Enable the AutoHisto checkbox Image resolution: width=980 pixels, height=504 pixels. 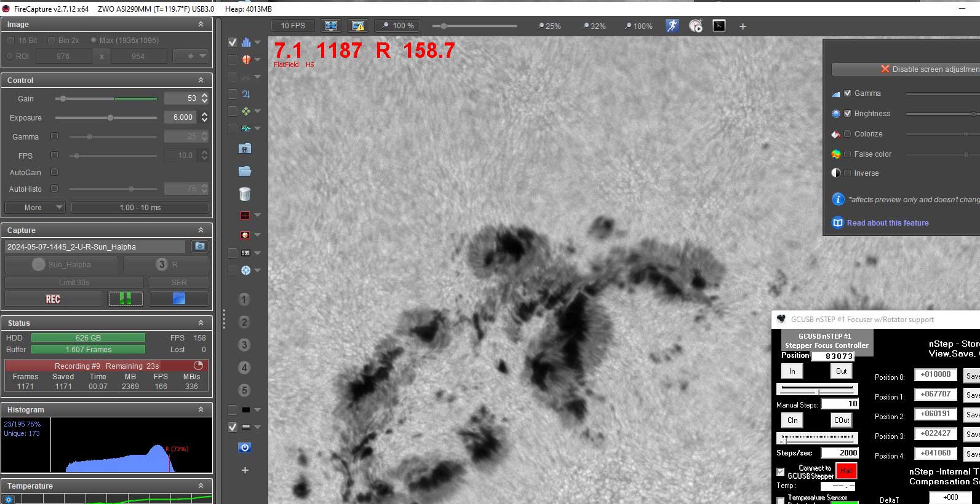pos(54,189)
